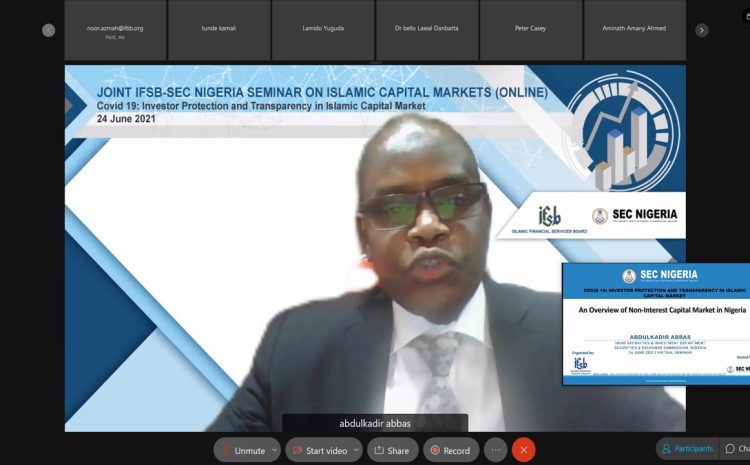Leave meeting with the red X button
750x465 pixels.
[x=524, y=450]
